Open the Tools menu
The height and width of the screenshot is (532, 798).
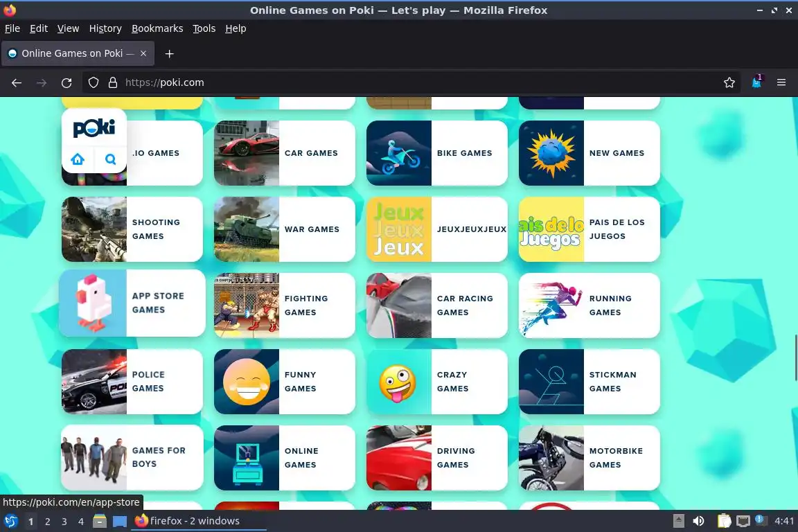[x=204, y=28]
